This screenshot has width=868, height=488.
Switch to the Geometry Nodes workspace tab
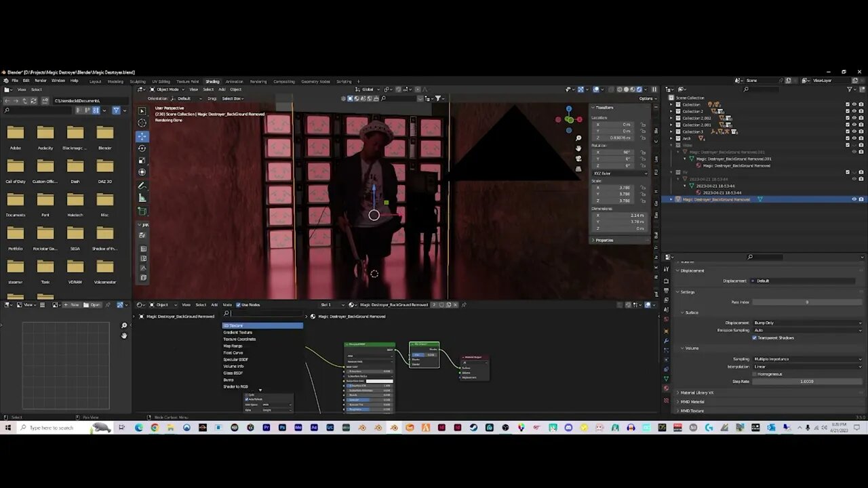coord(315,81)
